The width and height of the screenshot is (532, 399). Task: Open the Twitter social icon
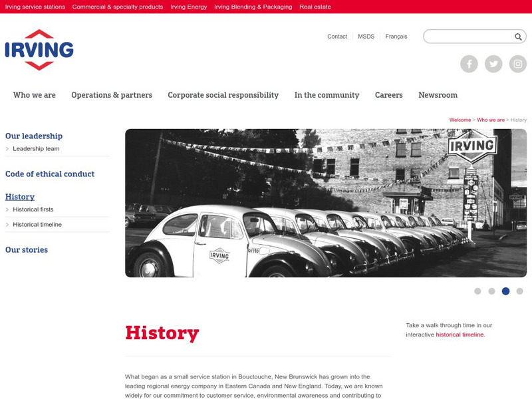pos(493,64)
